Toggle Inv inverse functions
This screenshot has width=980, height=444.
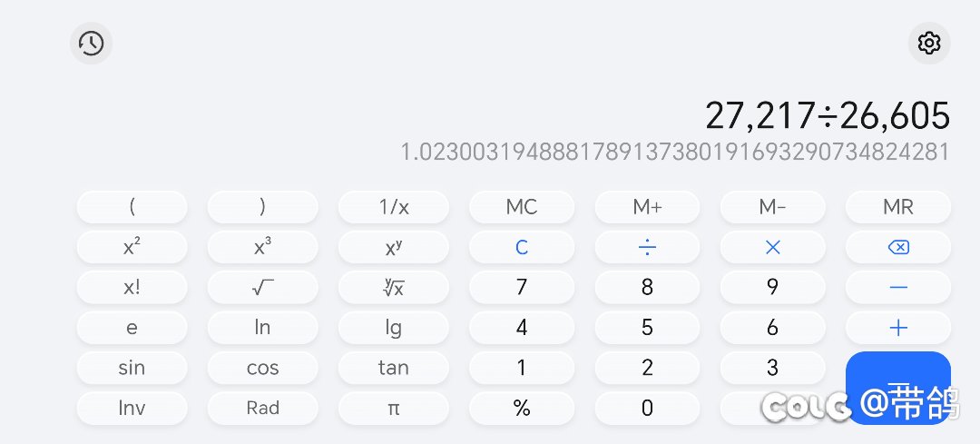[132, 408]
